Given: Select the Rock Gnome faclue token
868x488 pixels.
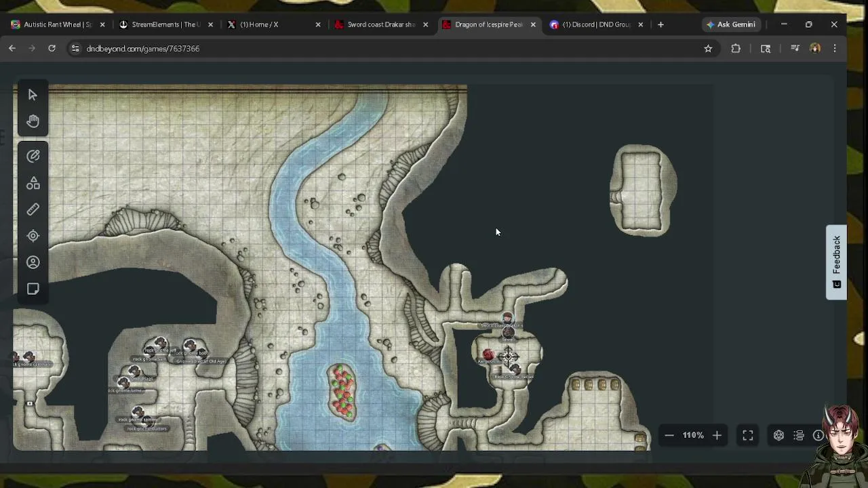Looking at the screenshot, I should 515,369.
